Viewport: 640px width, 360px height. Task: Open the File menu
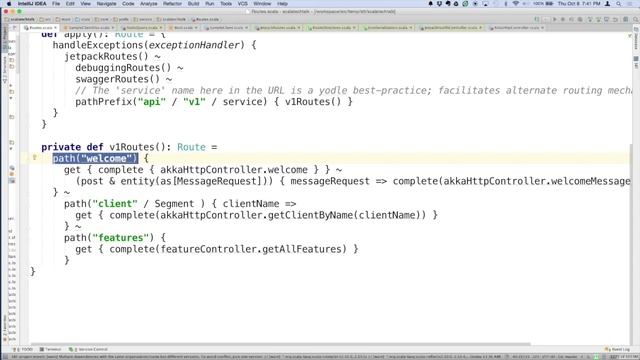coord(56,4)
